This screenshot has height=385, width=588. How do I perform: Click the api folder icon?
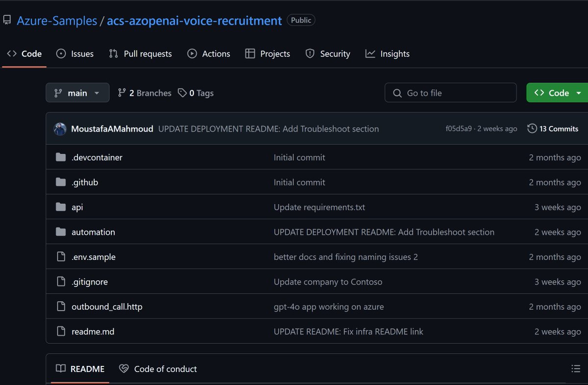pyautogui.click(x=61, y=207)
